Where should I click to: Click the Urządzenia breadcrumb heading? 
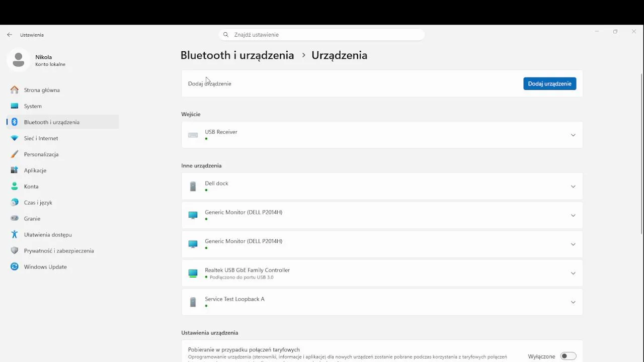tap(339, 55)
